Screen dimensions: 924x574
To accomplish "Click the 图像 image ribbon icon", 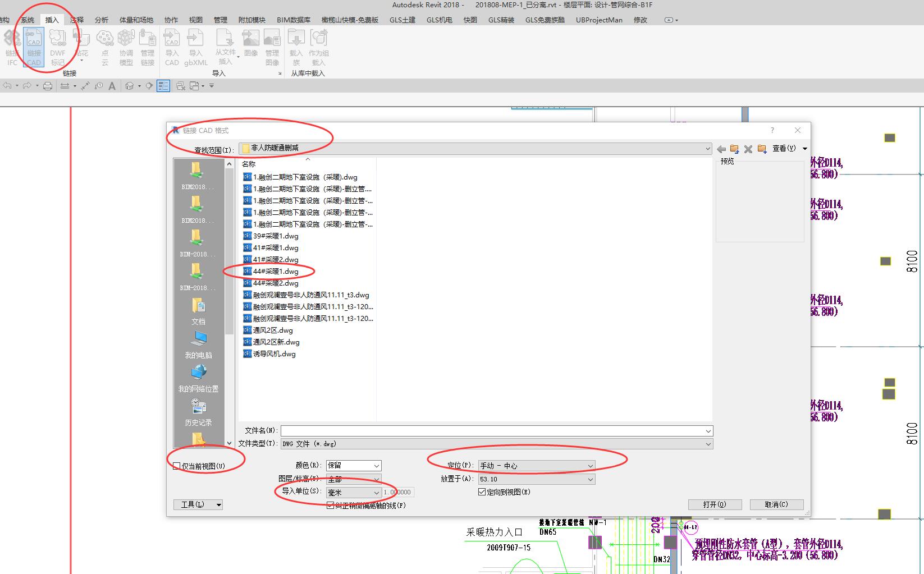I will 251,44.
